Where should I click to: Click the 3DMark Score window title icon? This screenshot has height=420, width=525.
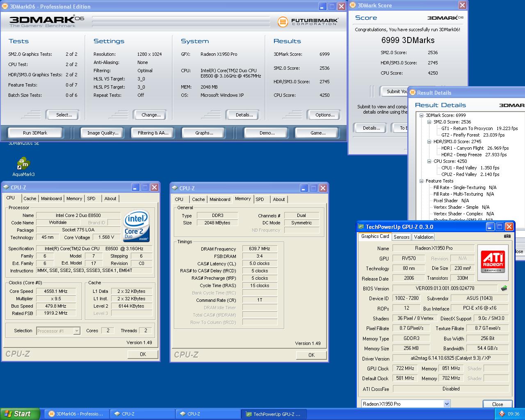[353, 5]
